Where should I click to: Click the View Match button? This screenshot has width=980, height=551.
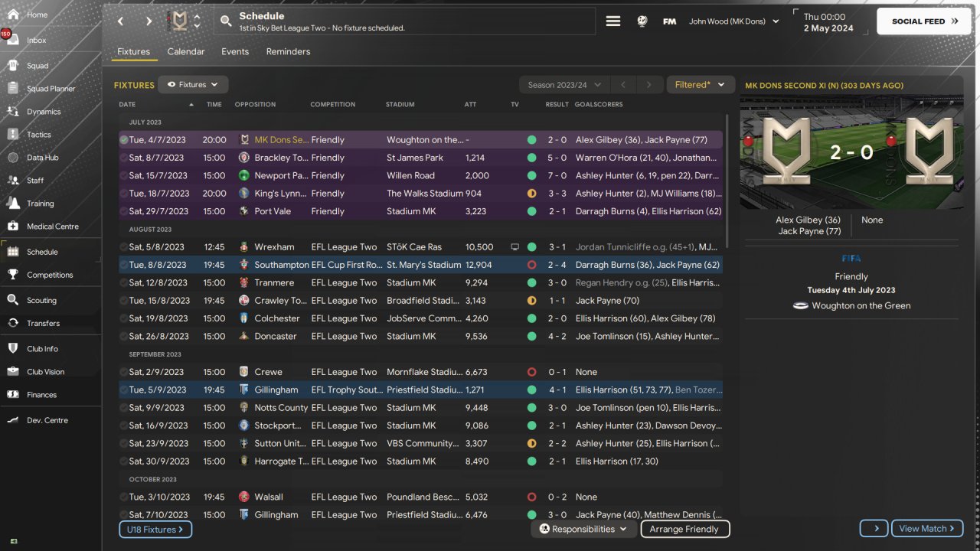click(x=928, y=528)
